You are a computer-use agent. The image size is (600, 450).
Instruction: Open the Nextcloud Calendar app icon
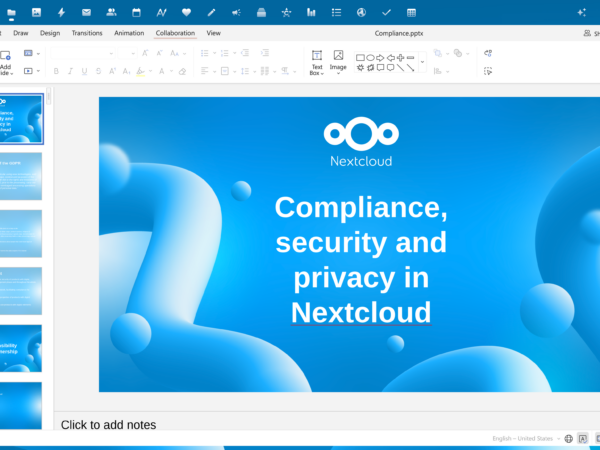(136, 12)
